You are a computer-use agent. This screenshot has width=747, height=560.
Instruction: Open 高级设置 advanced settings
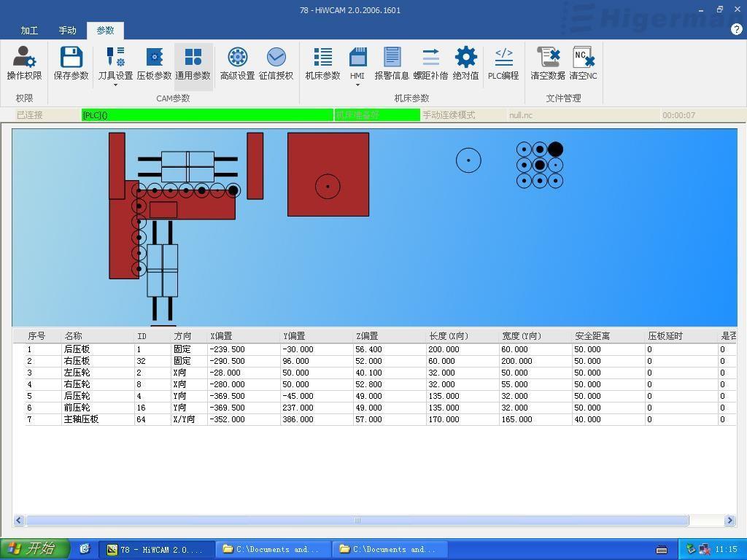click(x=237, y=63)
